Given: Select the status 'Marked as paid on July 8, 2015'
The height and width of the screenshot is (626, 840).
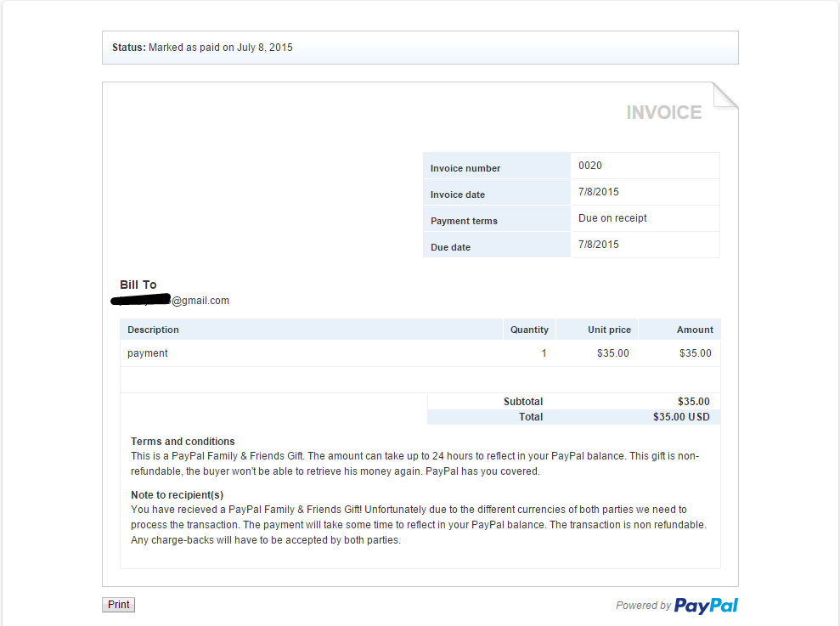Looking at the screenshot, I should pyautogui.click(x=221, y=48).
